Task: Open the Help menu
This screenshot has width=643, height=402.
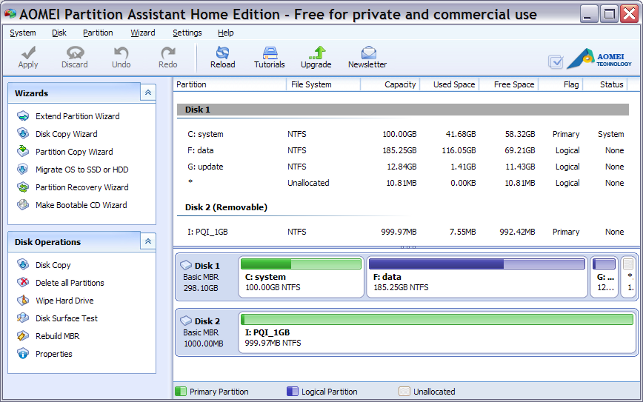Action: click(226, 33)
